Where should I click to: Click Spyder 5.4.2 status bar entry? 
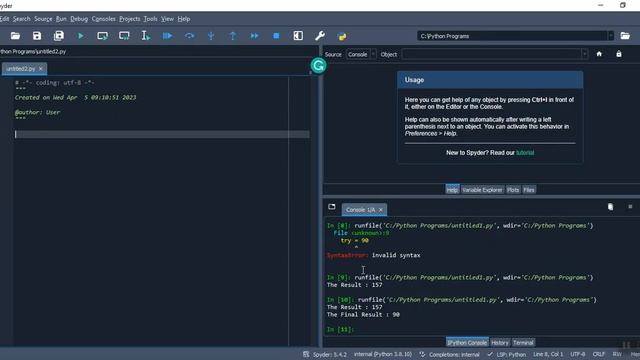click(x=325, y=354)
